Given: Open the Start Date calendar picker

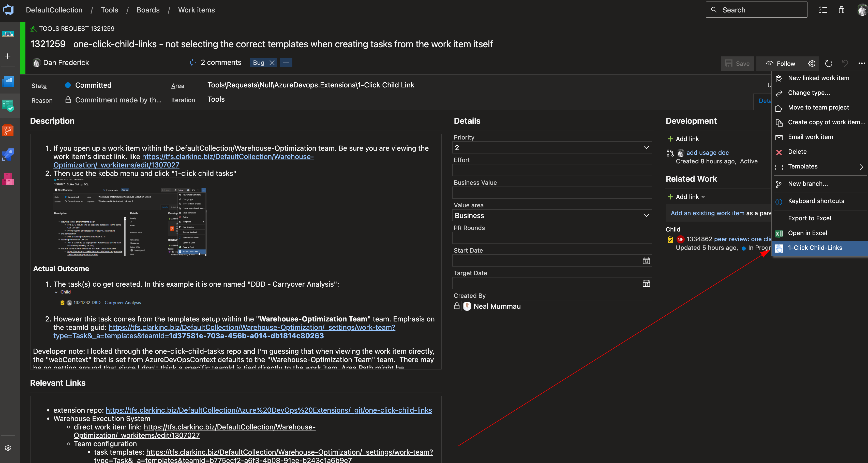Looking at the screenshot, I should click(x=646, y=261).
